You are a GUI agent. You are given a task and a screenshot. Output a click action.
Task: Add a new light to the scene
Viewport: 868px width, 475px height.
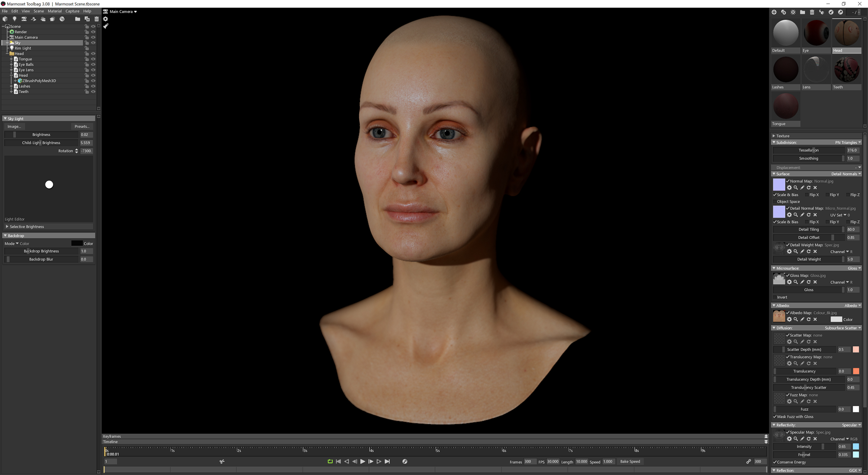point(15,19)
